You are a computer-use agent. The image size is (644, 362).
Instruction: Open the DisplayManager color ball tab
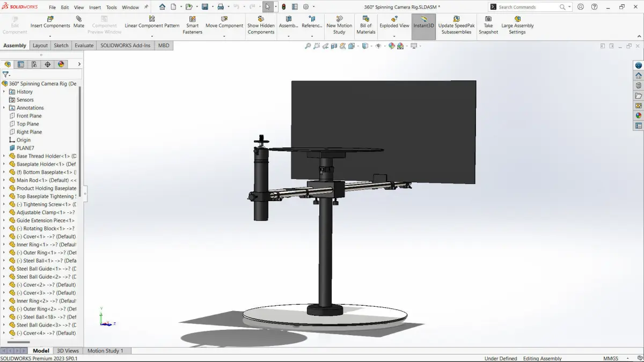coord(61,64)
